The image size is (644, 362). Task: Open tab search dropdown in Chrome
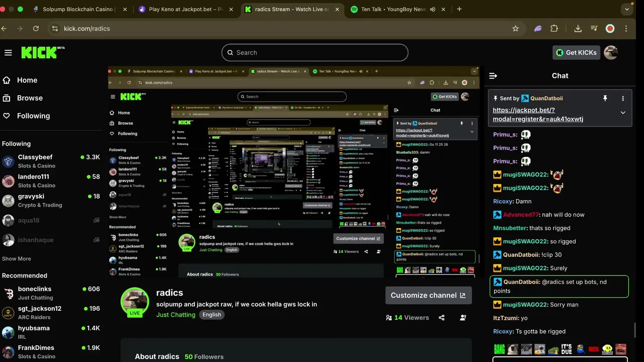click(627, 9)
